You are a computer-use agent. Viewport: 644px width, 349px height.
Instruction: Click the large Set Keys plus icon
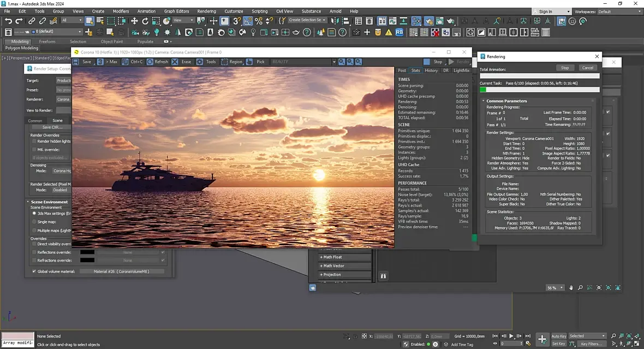point(542,339)
